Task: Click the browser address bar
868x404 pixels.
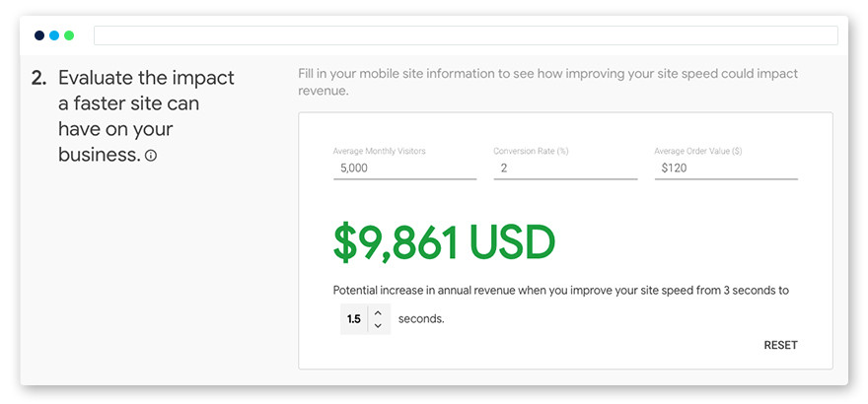Action: [466, 35]
